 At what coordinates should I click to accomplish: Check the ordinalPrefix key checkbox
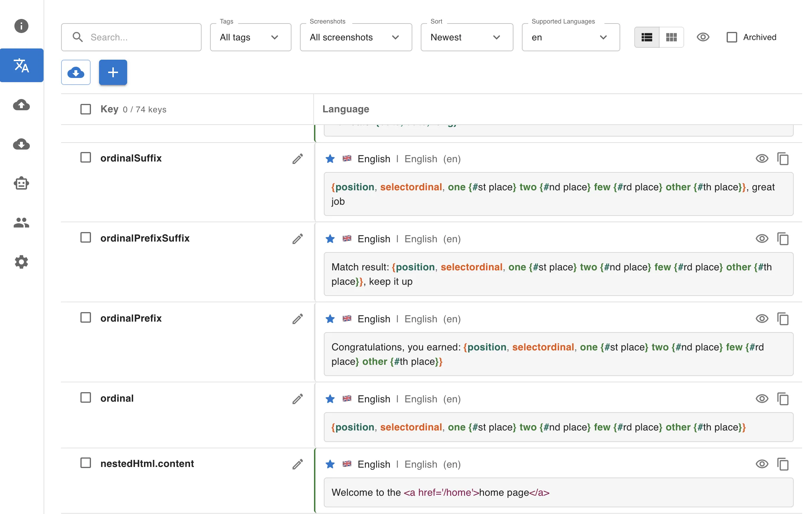coord(86,317)
